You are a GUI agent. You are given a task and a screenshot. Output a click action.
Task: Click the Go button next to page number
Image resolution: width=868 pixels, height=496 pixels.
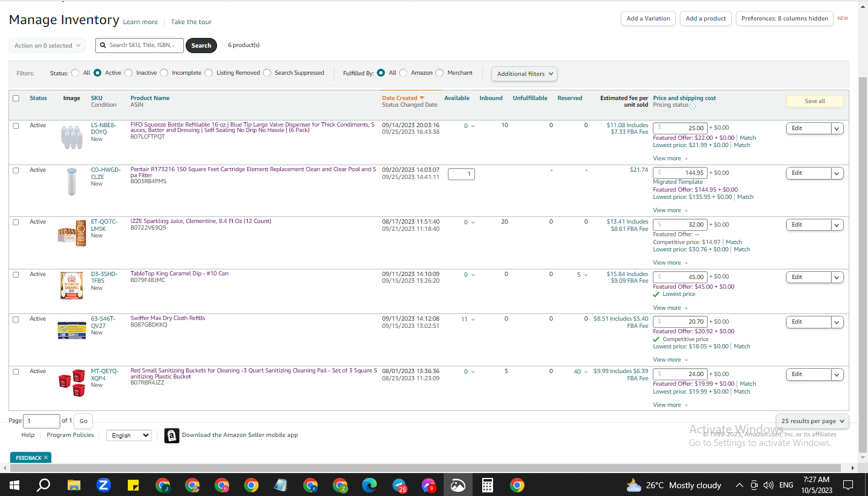84,421
